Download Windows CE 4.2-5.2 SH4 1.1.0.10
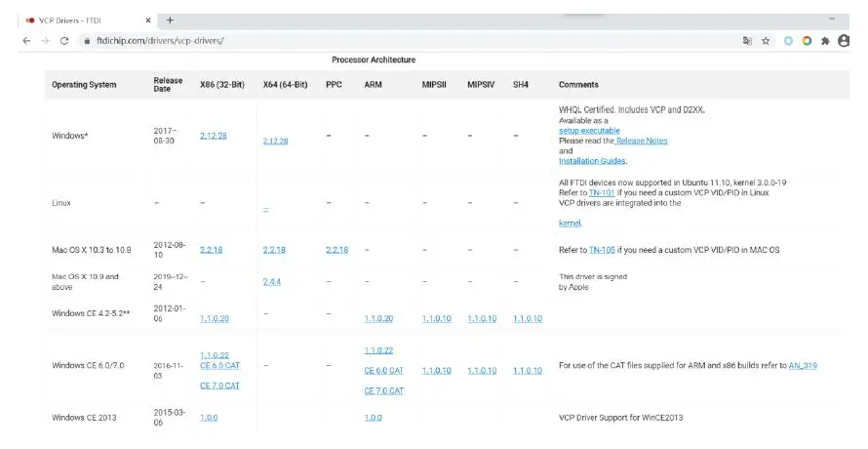The width and height of the screenshot is (868, 449). click(x=527, y=319)
